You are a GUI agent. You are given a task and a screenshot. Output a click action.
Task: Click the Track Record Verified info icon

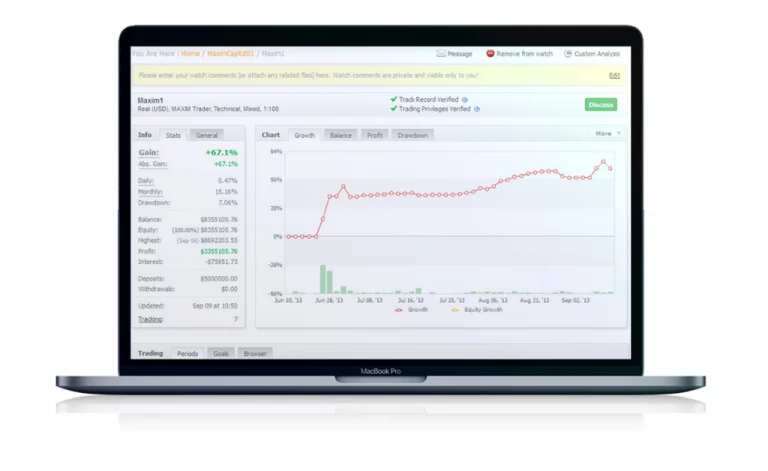click(464, 100)
